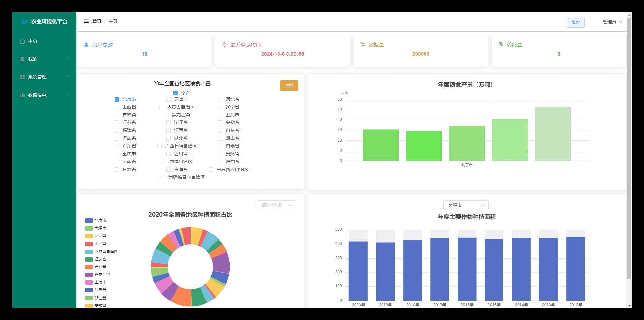Image resolution: width=644 pixels, height=320 pixels.
Task: Click the cart icon on 数据量 card
Action: tap(363, 44)
